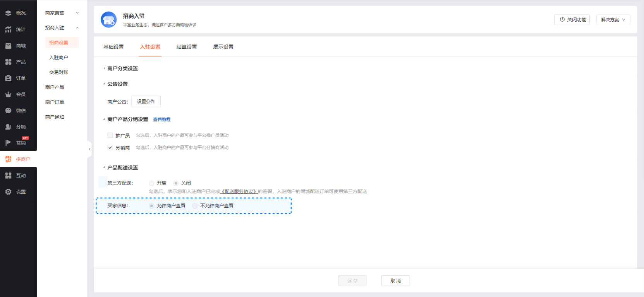644x297 pixels.
Task: Select the 多商户 multi-merchant icon
Action: (8, 159)
